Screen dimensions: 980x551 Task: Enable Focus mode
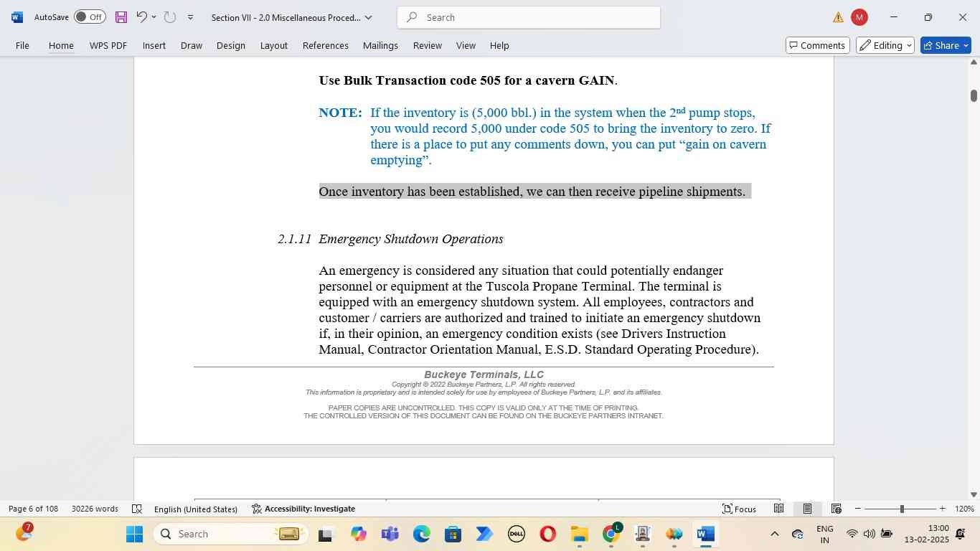click(739, 509)
